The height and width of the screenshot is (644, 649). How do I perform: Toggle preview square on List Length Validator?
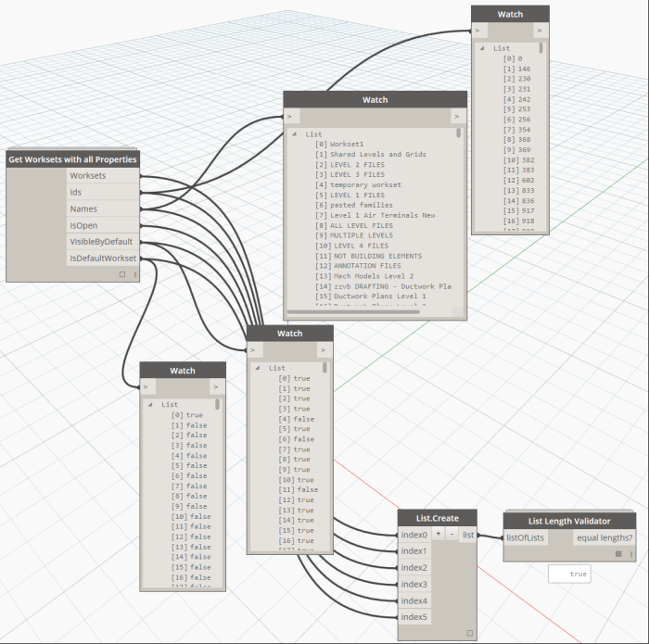pyautogui.click(x=618, y=554)
